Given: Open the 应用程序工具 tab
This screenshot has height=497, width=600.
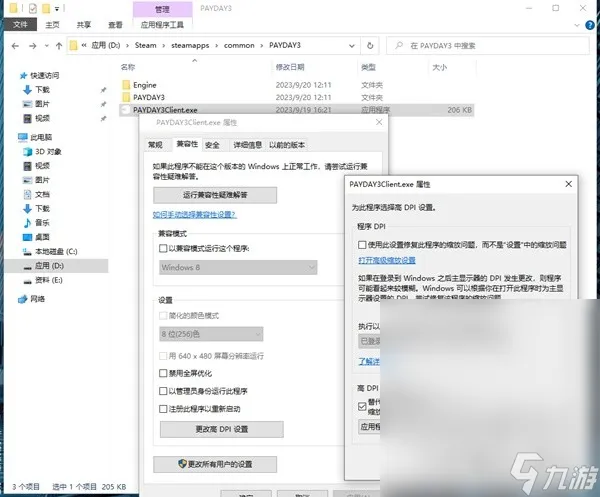Looking at the screenshot, I should pos(162,25).
